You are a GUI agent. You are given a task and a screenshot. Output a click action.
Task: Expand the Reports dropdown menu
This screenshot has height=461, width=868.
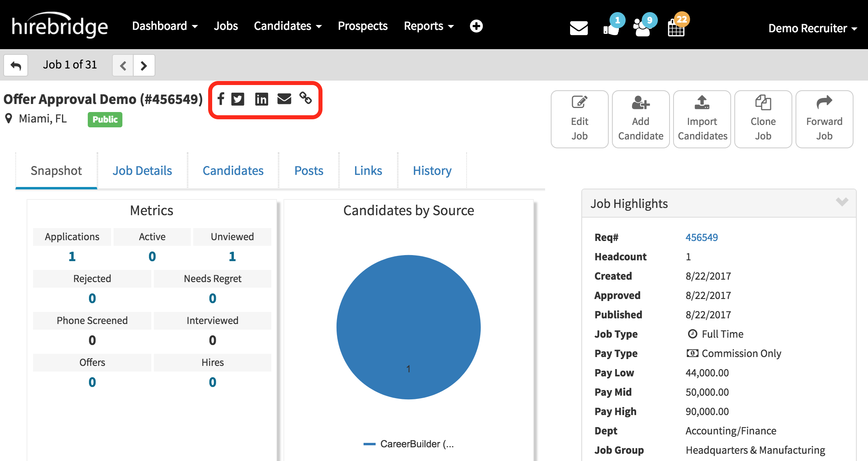coord(428,26)
